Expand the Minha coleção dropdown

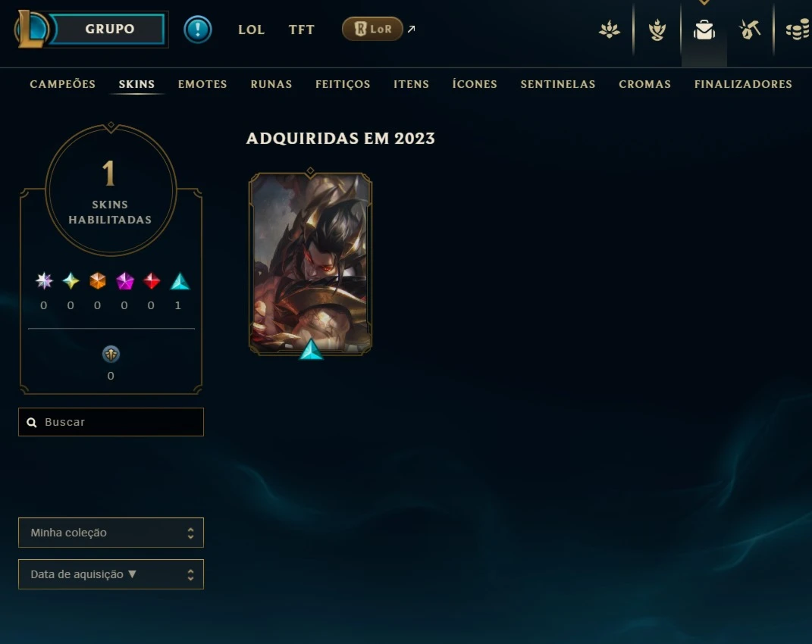(x=111, y=532)
